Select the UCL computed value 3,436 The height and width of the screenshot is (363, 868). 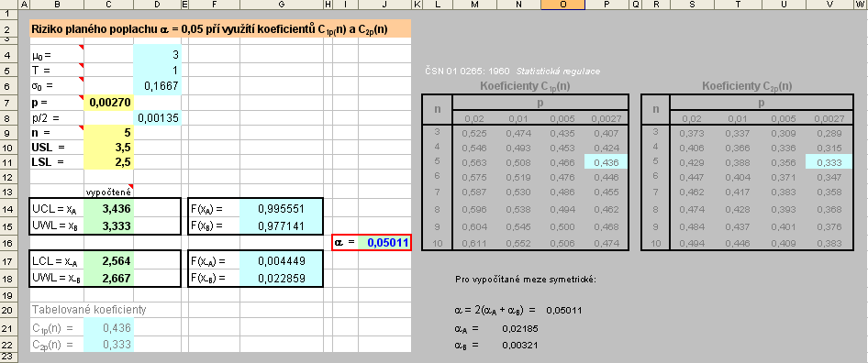(x=108, y=209)
